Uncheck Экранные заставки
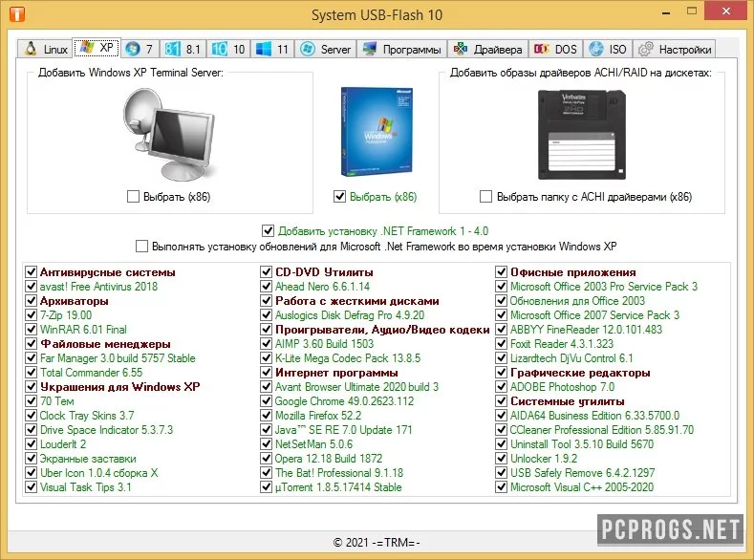Screen dimensions: 754x560 click(x=32, y=458)
